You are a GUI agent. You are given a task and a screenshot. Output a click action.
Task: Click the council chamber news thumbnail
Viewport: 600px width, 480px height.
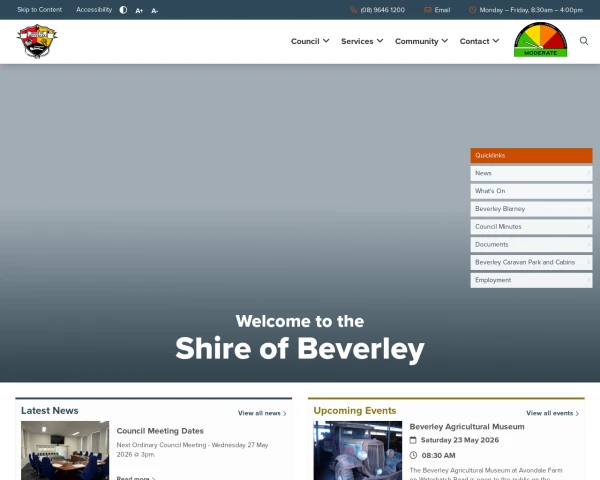tap(65, 450)
